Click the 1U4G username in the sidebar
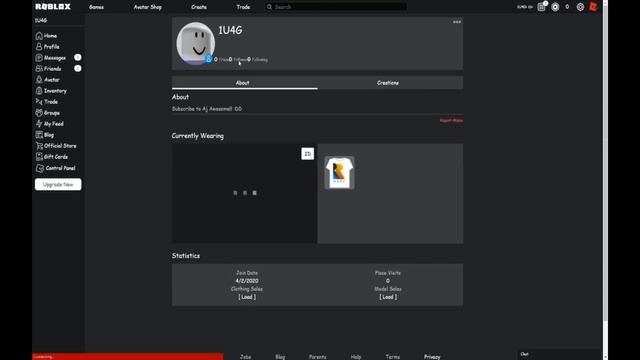Viewport: 640px width, 360px height. (x=41, y=20)
